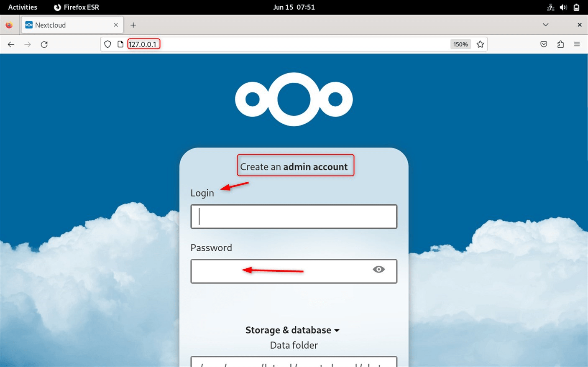The width and height of the screenshot is (588, 367).
Task: Close the Firefox window
Action: click(x=580, y=25)
